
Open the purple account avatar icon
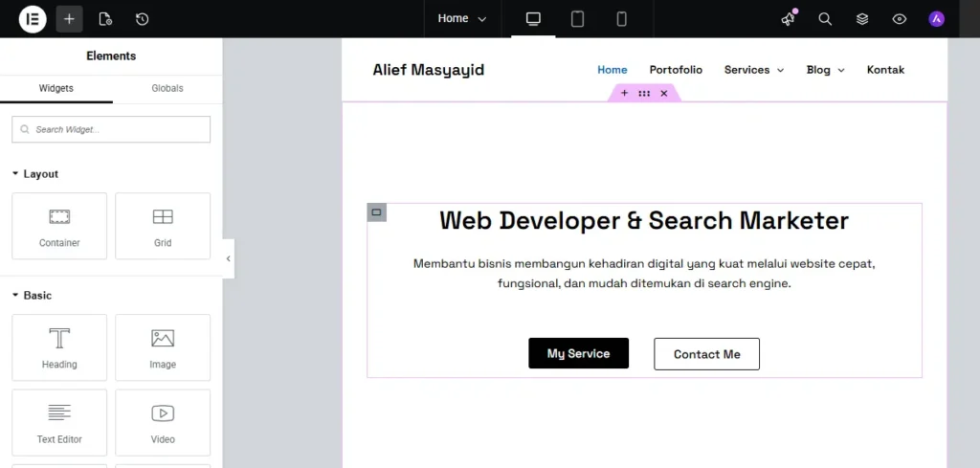(x=936, y=19)
